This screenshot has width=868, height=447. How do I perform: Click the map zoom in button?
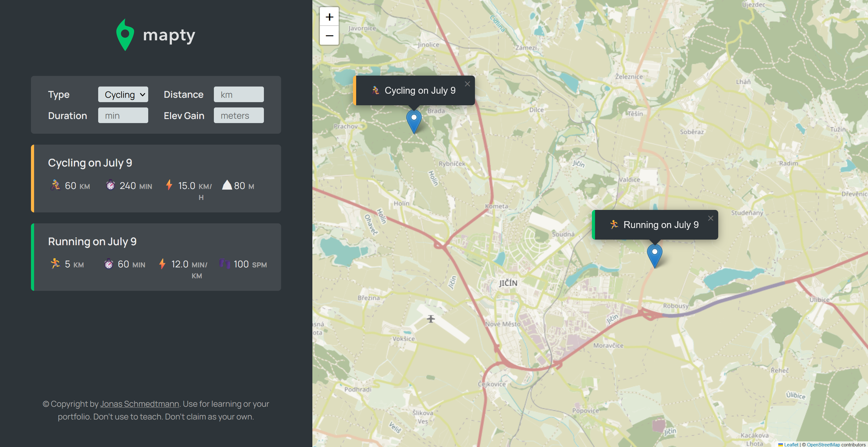pos(329,17)
